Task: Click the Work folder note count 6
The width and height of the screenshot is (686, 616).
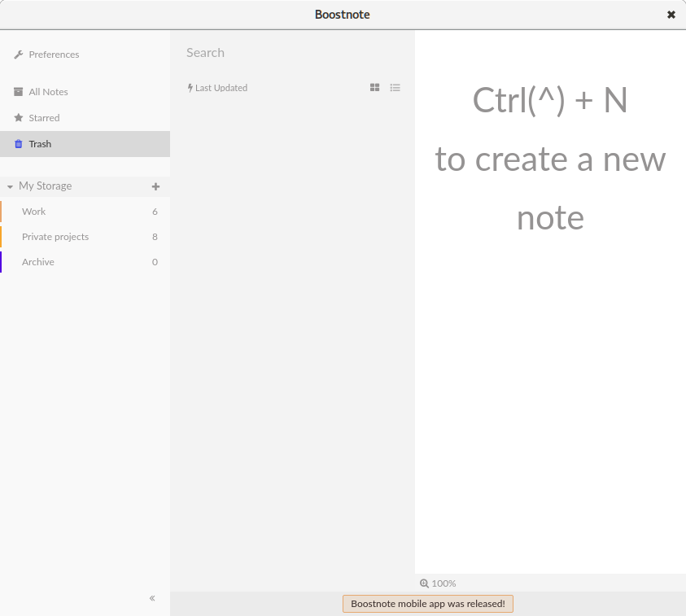Action: point(155,212)
